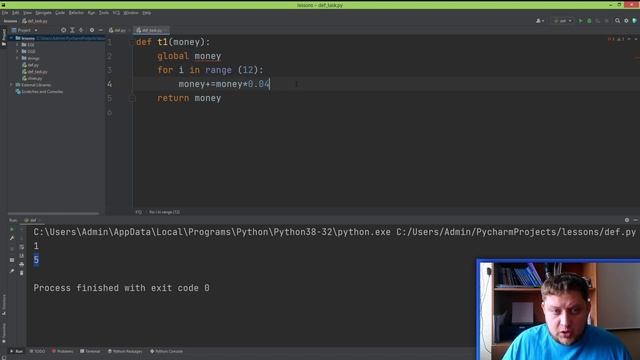Open the Problems tool window tab
The width and height of the screenshot is (640, 360).
pyautogui.click(x=62, y=351)
